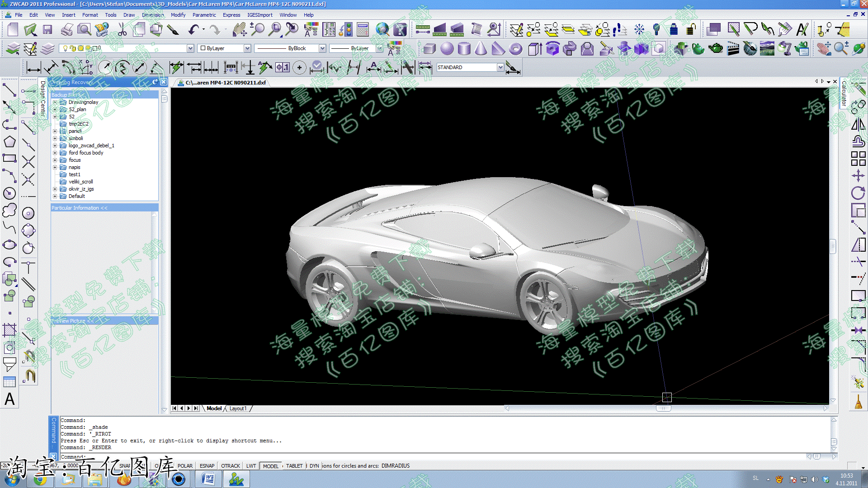Click the Print icon in toolbar

pyautogui.click(x=66, y=30)
